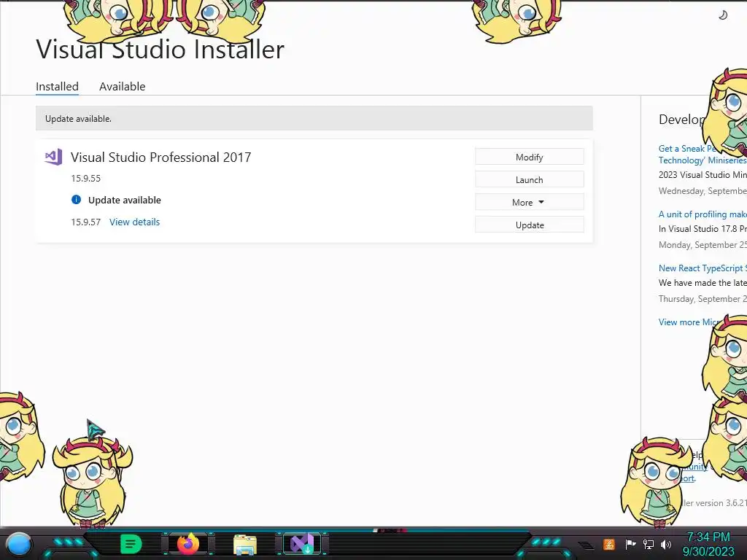The width and height of the screenshot is (747, 560).
Task: Click 'Monday, September 25' news date text
Action: pyautogui.click(x=703, y=245)
